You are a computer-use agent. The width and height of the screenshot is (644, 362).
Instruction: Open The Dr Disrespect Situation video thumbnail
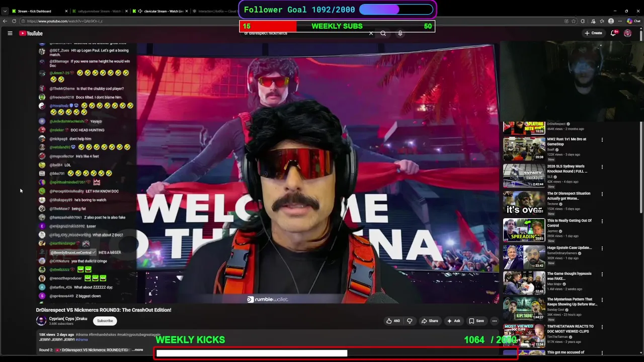click(x=524, y=203)
